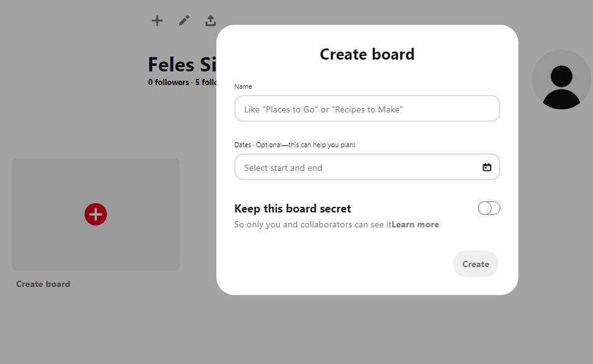Click the 0 followers text

click(x=168, y=82)
